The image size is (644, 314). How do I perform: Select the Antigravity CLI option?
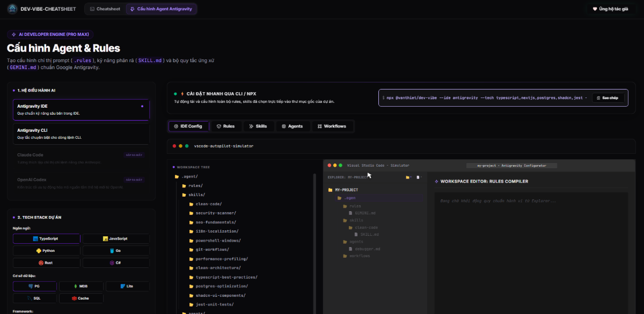coord(80,133)
